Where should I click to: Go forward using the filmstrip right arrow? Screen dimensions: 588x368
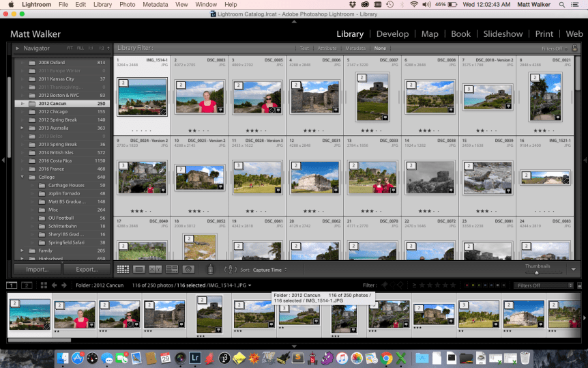[x=64, y=285]
